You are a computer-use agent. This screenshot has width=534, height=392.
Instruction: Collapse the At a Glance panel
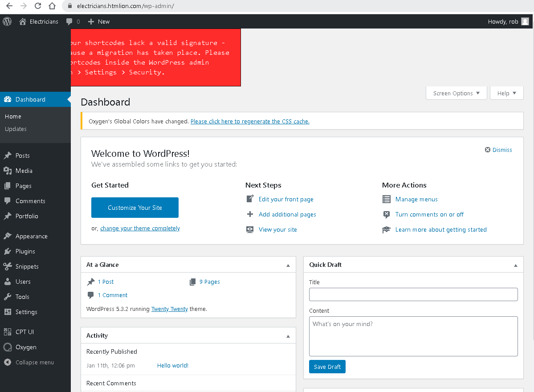(x=289, y=264)
